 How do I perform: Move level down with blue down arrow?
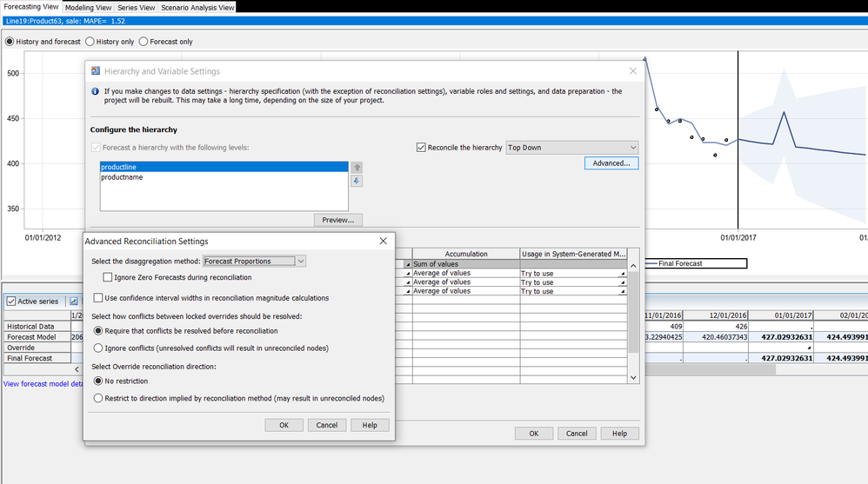point(357,181)
